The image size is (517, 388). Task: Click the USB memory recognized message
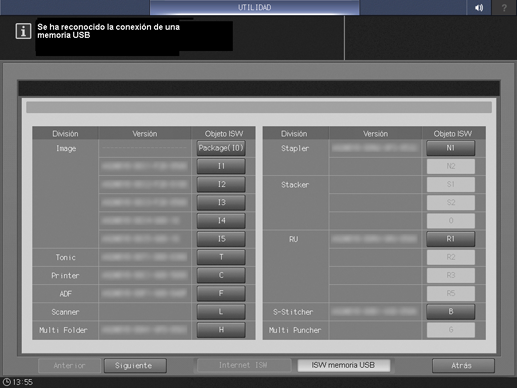tap(108, 31)
